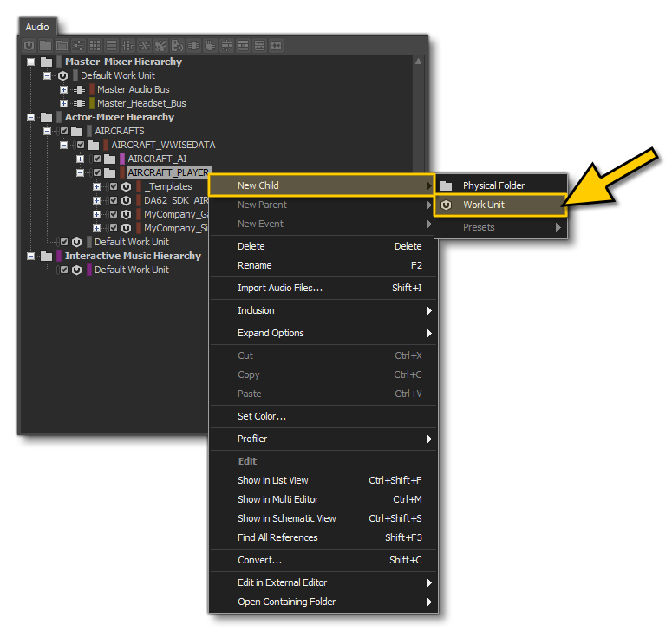
Task: Click the work unit icon beside DA62_SDK_AIR
Action: (126, 200)
